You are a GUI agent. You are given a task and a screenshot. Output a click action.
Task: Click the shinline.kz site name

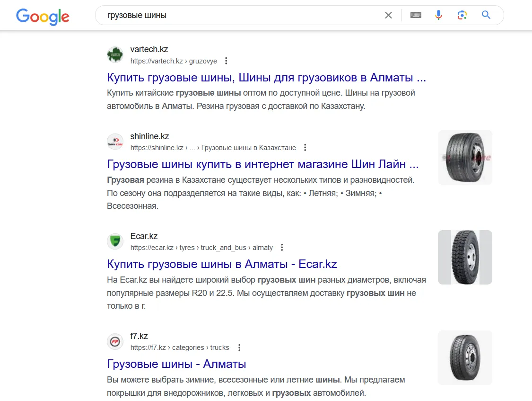[149, 136]
